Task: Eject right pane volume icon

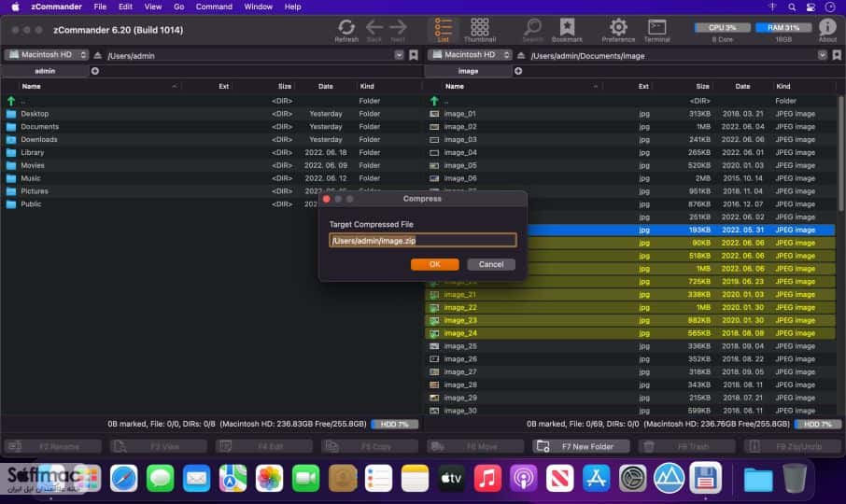Action: point(521,55)
